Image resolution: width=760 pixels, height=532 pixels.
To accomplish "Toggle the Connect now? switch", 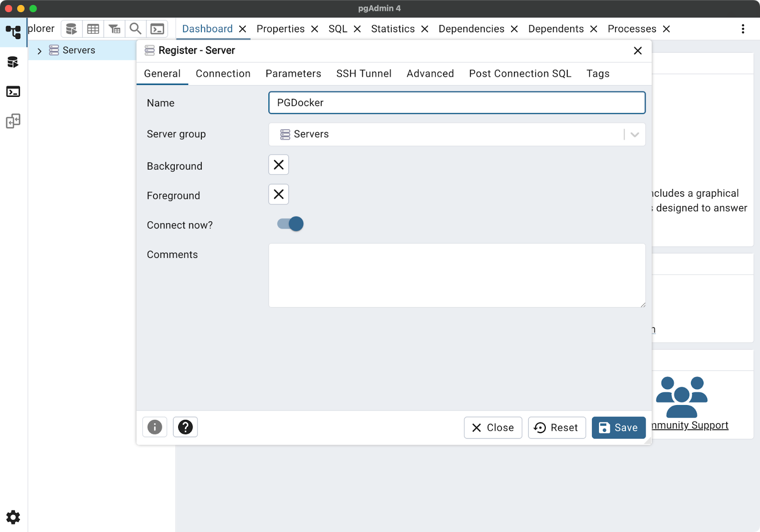I will tap(290, 224).
